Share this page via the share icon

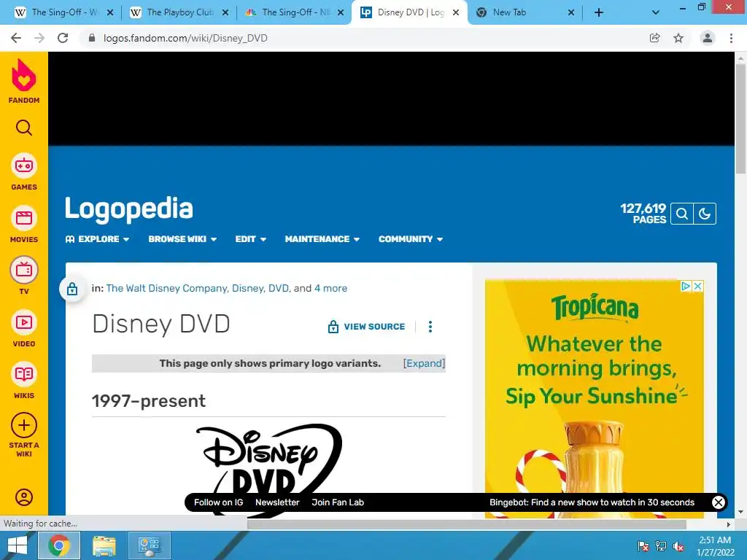click(x=655, y=38)
